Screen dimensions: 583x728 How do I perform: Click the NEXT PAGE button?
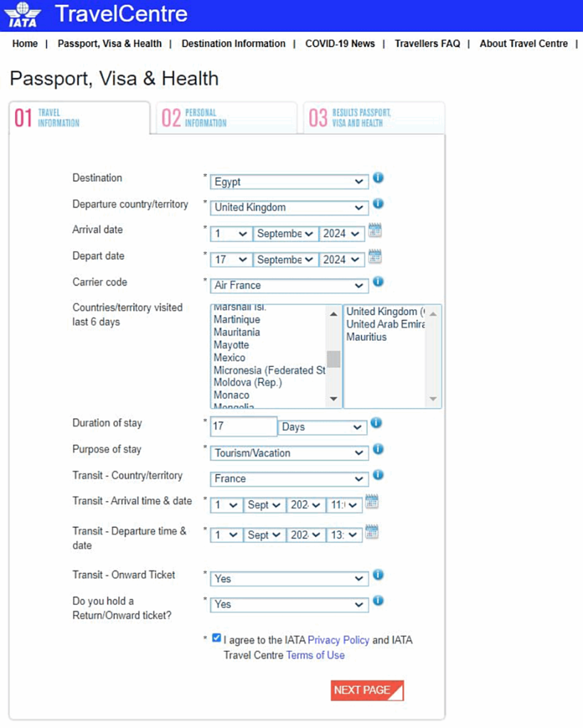coord(367,690)
